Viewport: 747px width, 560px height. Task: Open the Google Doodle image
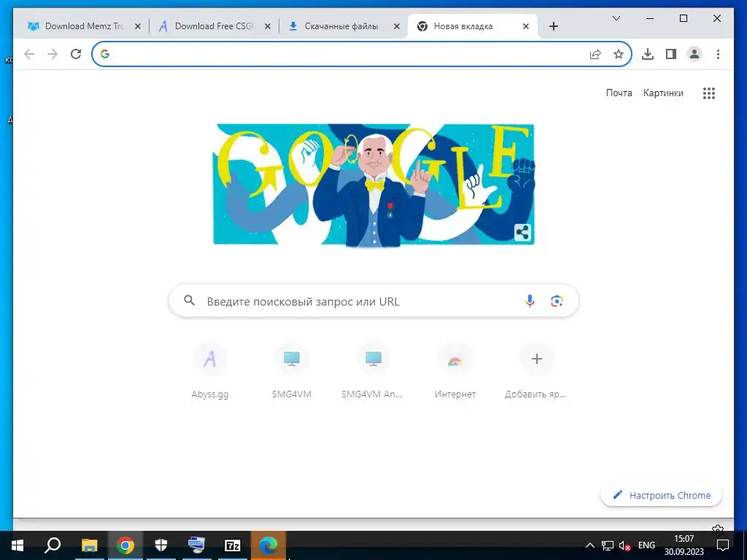[374, 184]
